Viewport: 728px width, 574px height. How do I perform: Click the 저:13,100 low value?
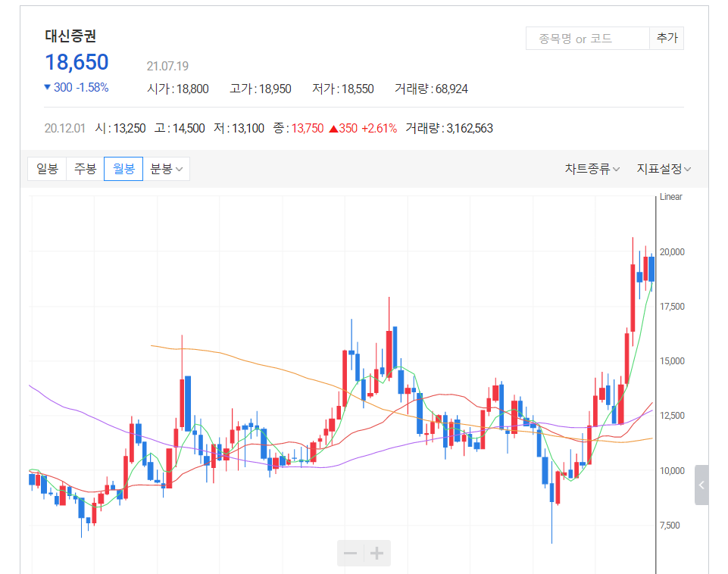(x=239, y=128)
